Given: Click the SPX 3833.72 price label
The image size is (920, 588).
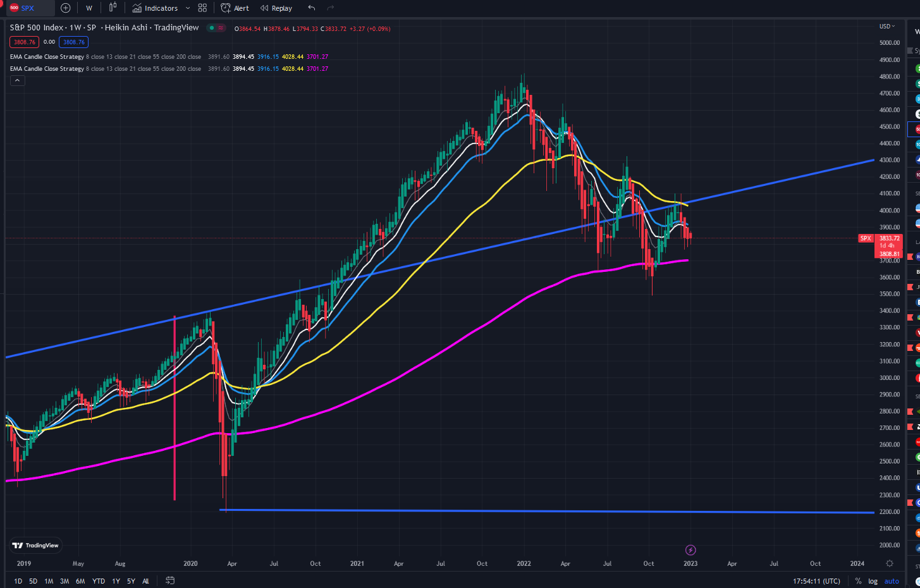Looking at the screenshot, I should (880, 238).
